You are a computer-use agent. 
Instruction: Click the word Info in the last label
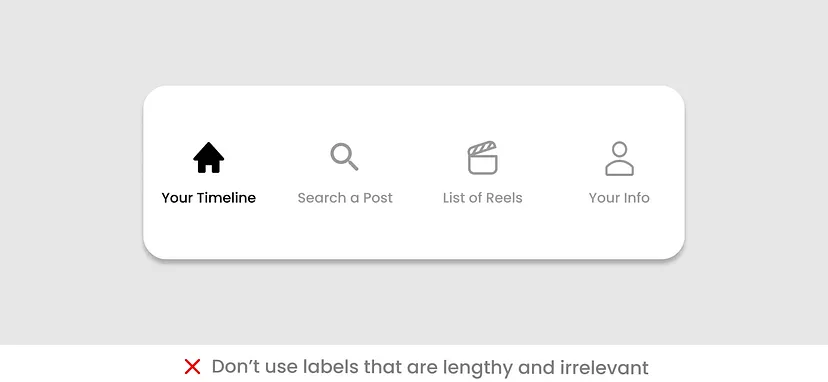coord(637,198)
